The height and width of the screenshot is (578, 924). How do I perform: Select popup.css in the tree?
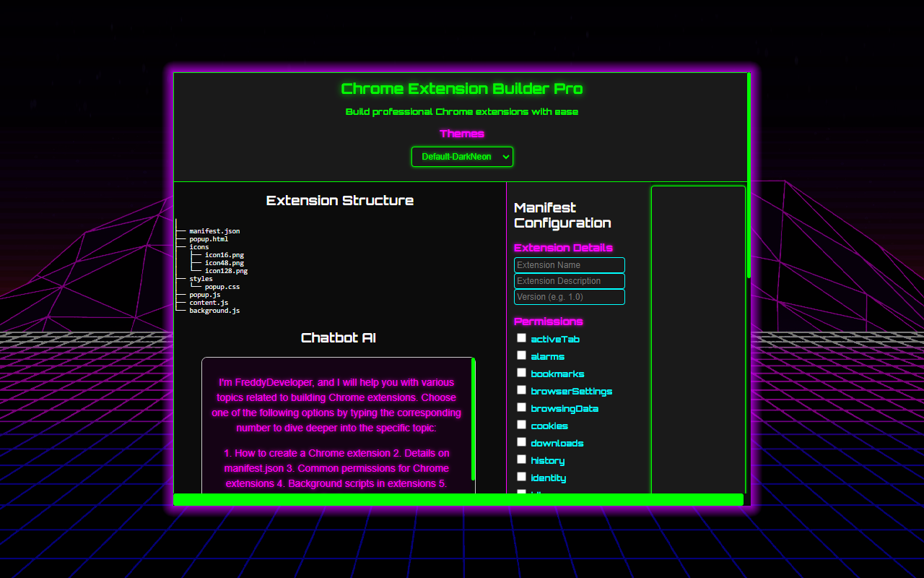click(222, 287)
